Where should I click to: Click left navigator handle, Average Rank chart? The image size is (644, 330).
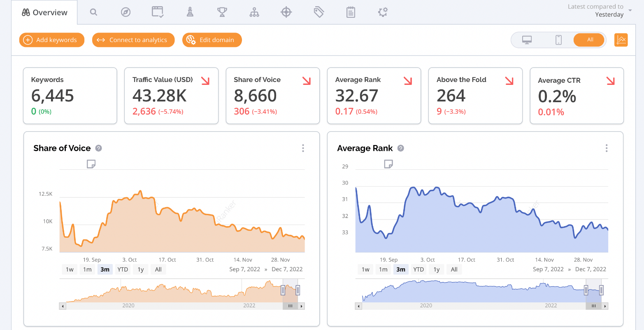(x=586, y=290)
